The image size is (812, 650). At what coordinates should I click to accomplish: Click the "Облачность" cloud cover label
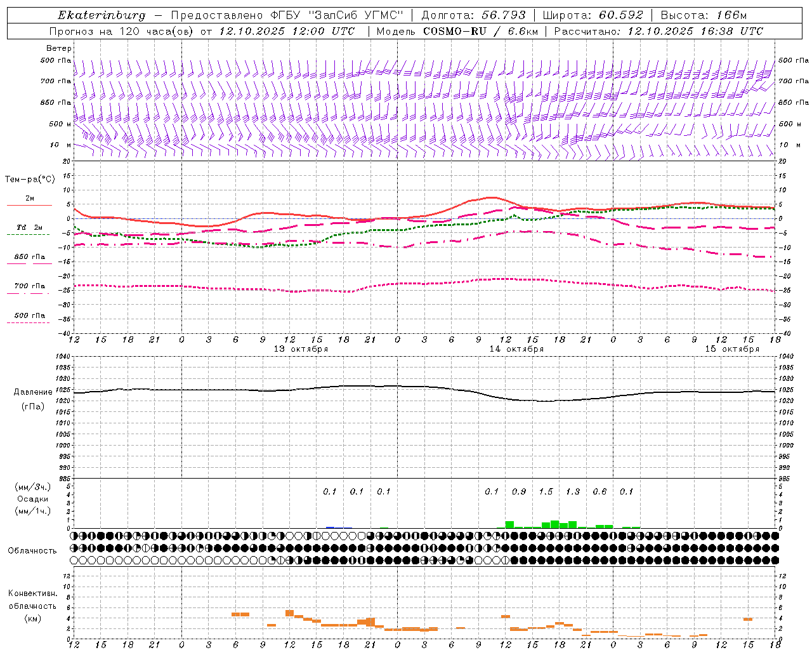point(32,550)
